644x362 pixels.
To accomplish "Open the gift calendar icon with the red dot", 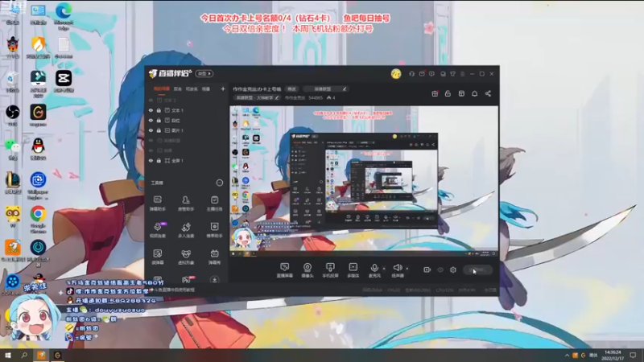I will (x=435, y=93).
